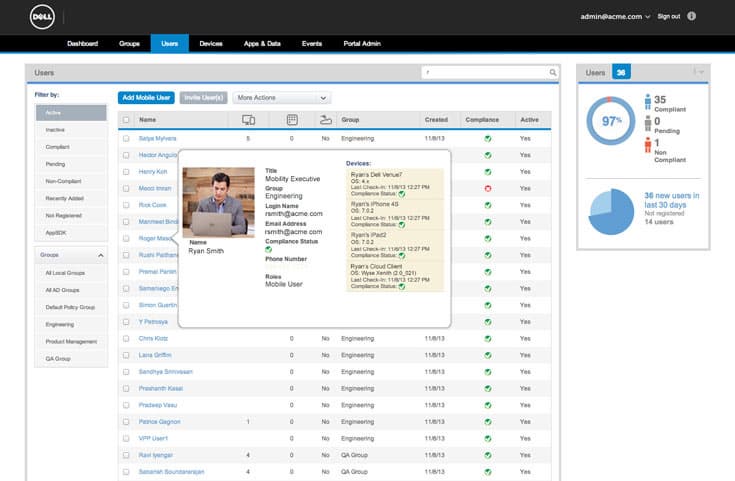Viewport: 735px width, 481px height.
Task: Sort by the devices column icon
Action: 248,119
